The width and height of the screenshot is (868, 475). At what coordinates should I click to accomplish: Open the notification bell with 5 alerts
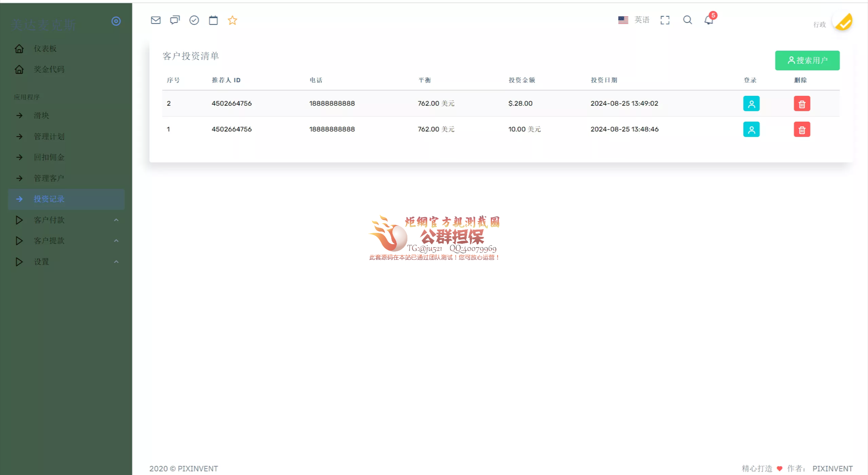(x=709, y=20)
